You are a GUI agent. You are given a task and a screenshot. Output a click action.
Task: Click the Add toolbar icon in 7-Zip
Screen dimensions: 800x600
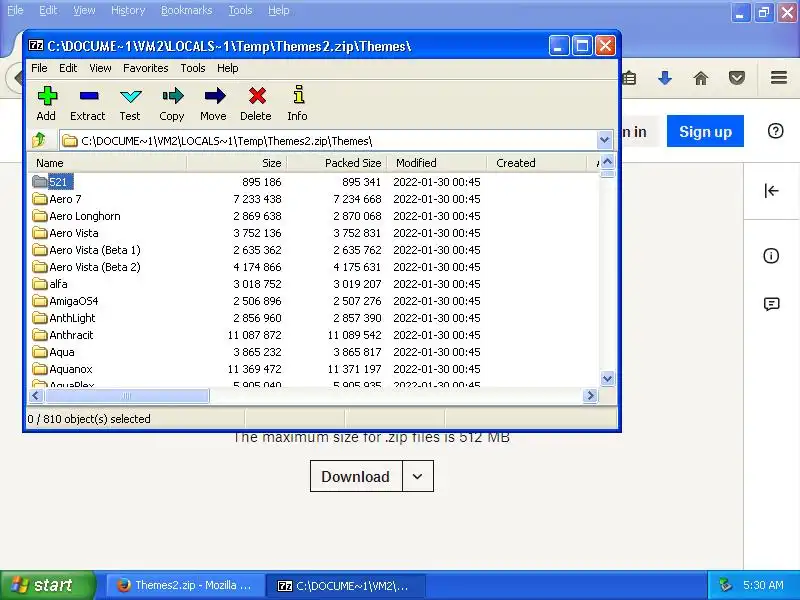click(46, 96)
